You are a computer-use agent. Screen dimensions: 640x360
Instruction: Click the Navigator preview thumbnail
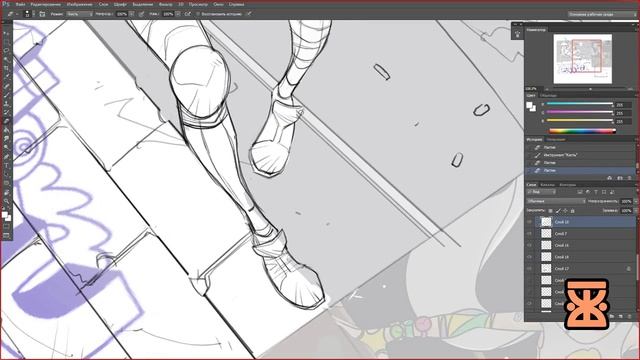point(582,59)
